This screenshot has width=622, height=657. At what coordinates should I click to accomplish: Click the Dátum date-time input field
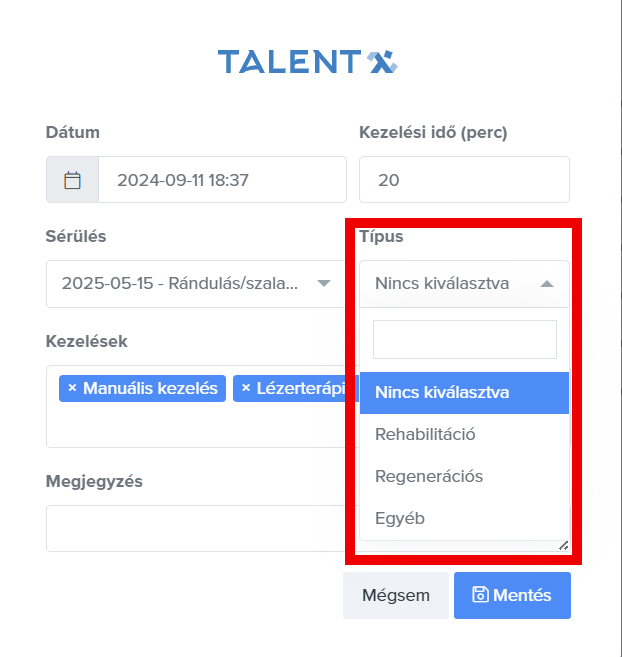(x=221, y=180)
